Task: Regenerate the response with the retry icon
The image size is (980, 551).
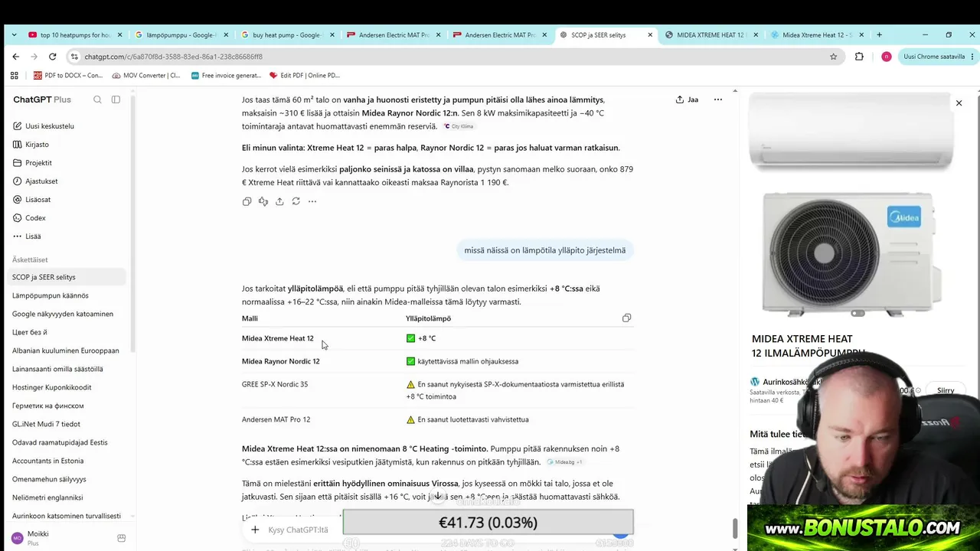Action: tap(296, 201)
